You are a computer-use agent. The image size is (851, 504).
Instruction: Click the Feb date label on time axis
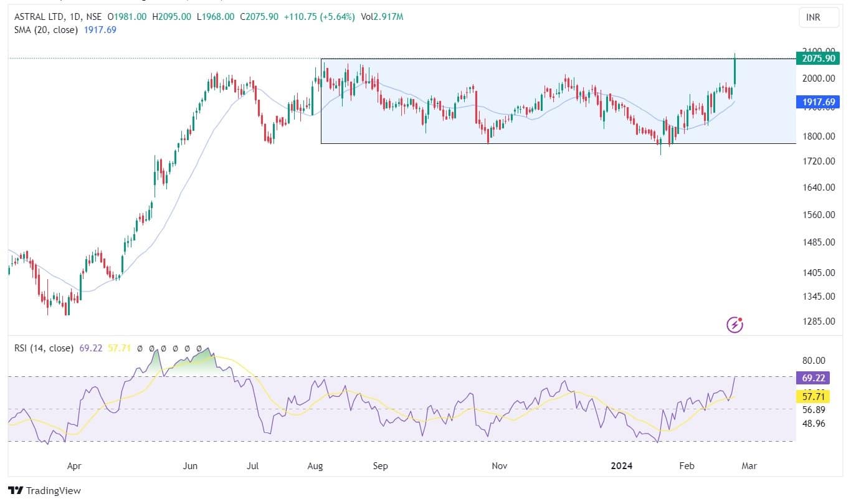pos(687,466)
